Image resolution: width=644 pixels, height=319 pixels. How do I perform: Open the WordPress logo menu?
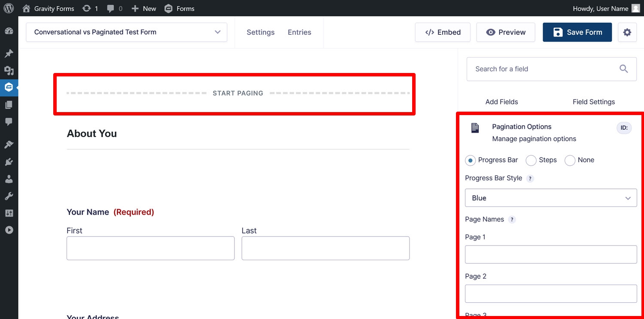point(9,8)
